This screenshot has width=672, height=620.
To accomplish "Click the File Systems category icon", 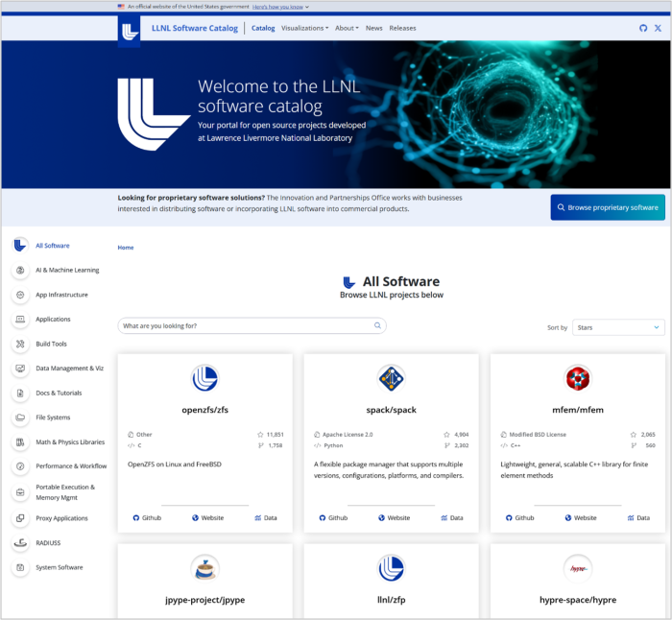I will (20, 418).
